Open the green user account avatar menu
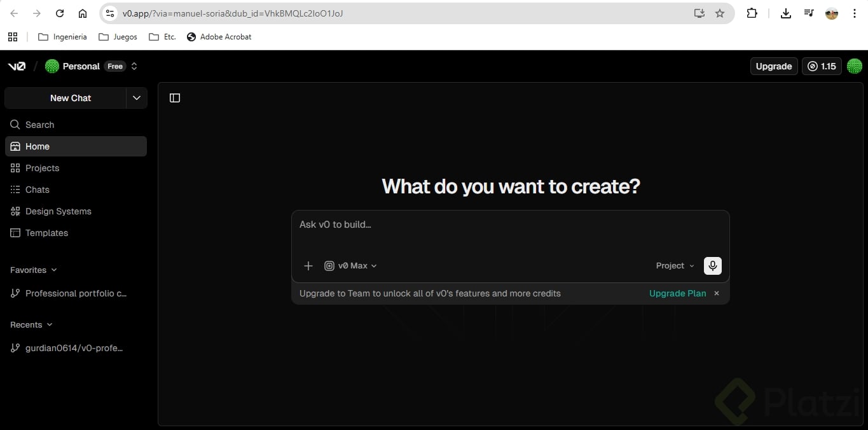Viewport: 868px width, 430px height. click(855, 66)
